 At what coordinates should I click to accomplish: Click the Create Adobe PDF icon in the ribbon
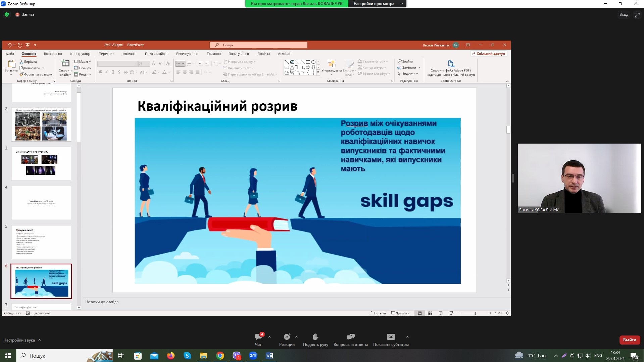(x=451, y=64)
